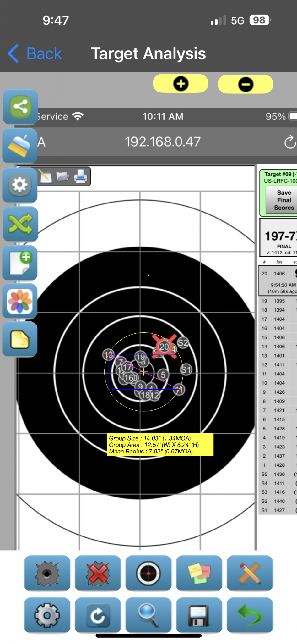This screenshot has width=297, height=644.
Task: Add a new page with plus icon
Action: click(20, 263)
